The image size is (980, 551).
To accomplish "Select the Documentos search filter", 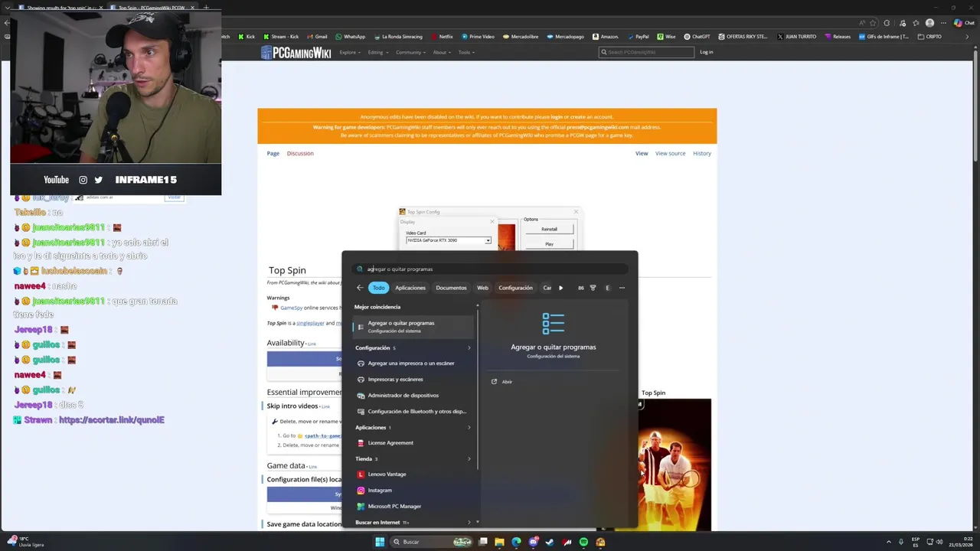I will click(451, 288).
